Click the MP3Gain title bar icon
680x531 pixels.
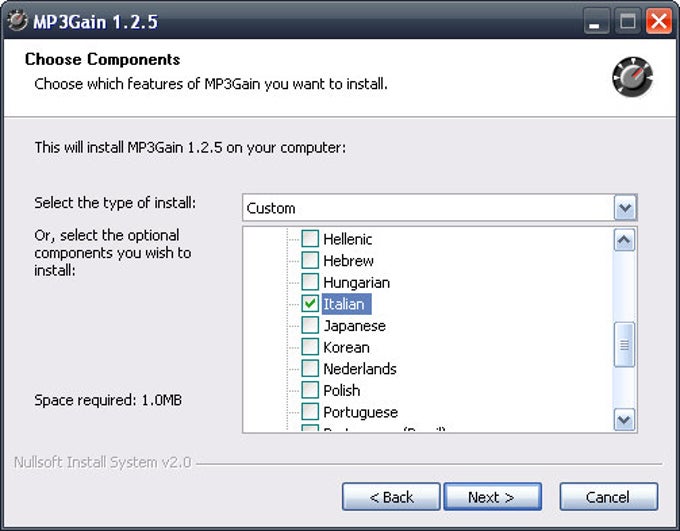tap(17, 20)
